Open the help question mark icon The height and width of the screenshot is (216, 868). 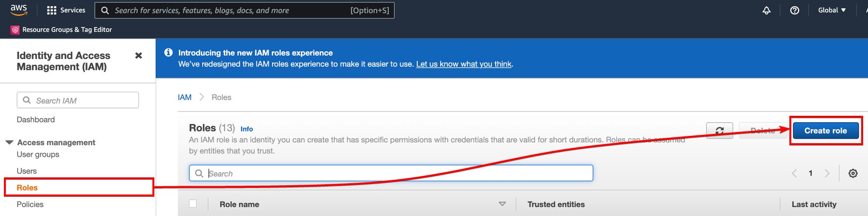(795, 10)
